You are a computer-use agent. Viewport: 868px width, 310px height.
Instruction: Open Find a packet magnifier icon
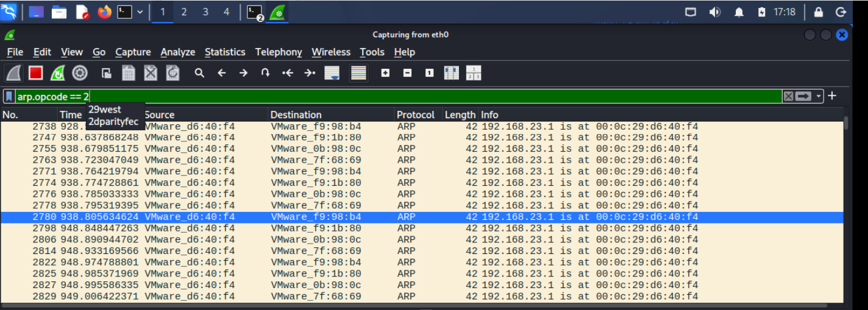pos(199,73)
